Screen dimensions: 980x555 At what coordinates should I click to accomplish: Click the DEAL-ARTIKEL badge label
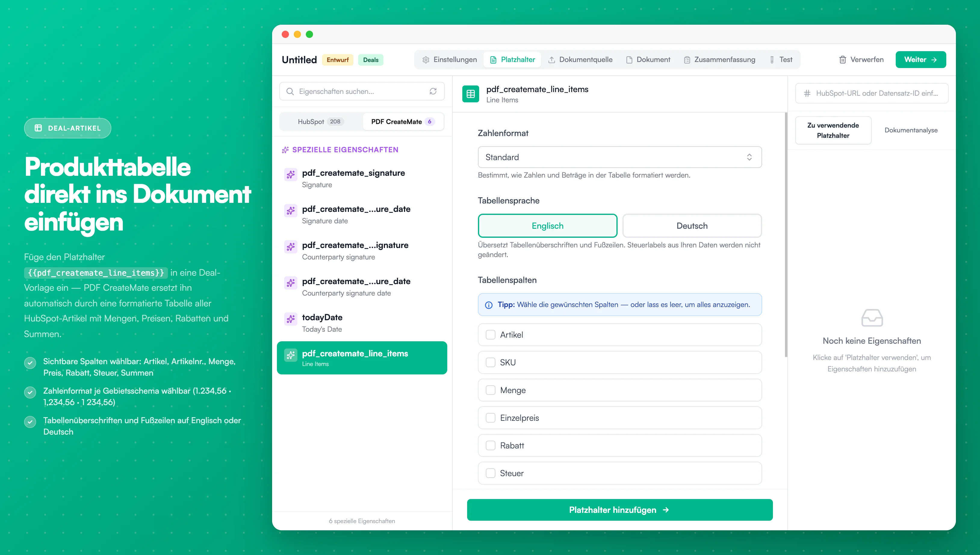[x=74, y=128]
